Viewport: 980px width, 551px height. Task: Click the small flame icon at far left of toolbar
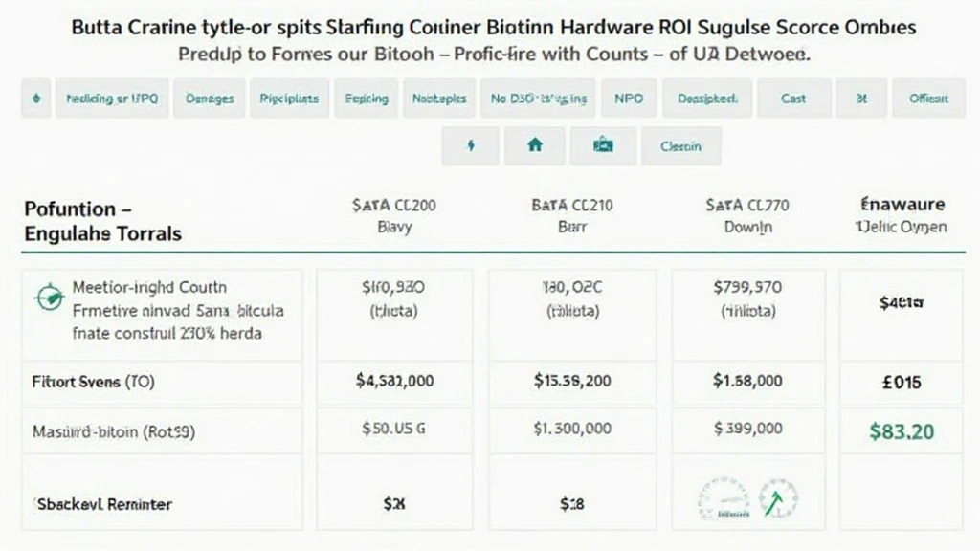36,98
